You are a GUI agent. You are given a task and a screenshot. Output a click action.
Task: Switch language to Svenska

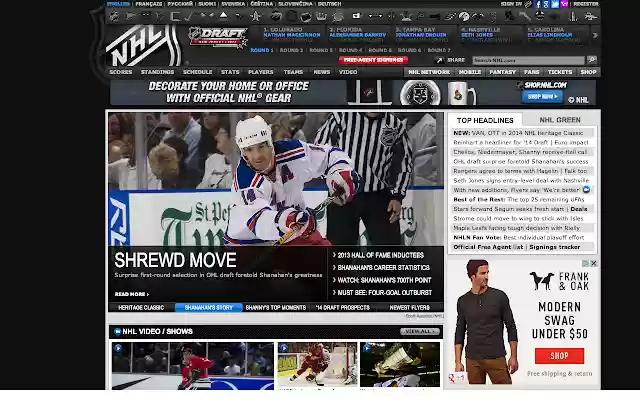233,4
